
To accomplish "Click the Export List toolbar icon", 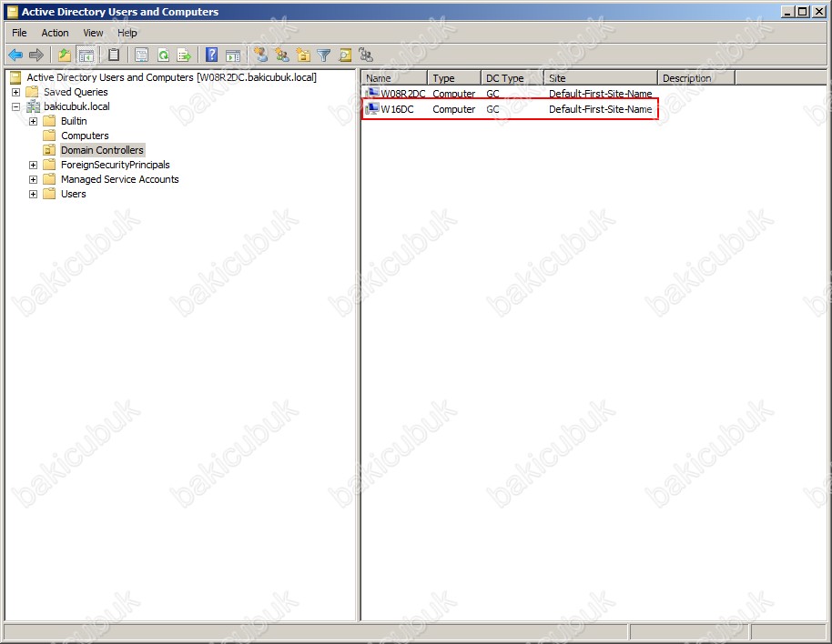I will tap(184, 55).
